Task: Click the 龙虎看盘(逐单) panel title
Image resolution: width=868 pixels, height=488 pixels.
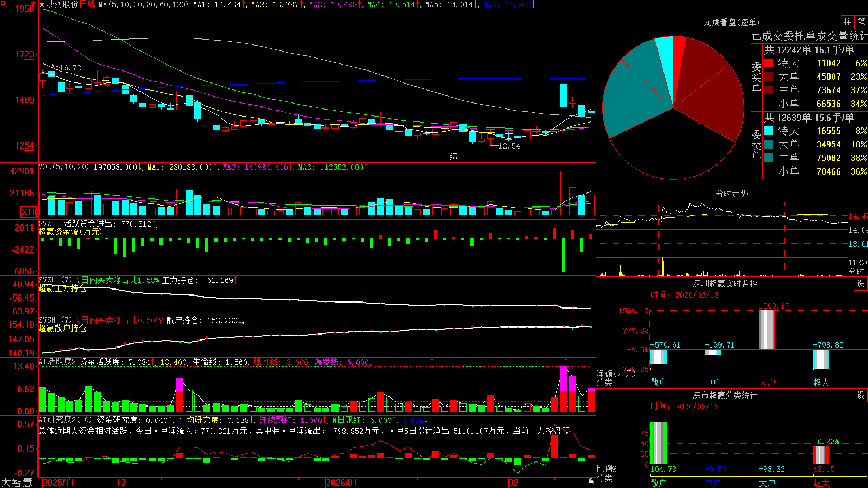Action: pos(731,22)
